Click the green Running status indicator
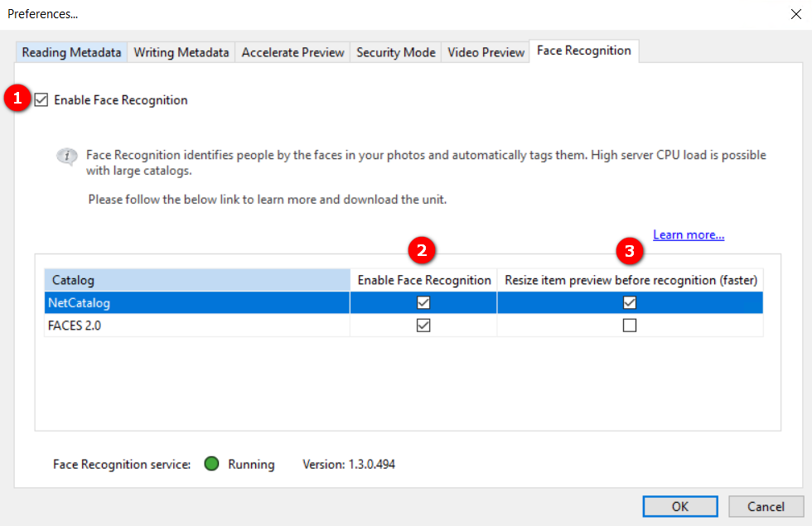The height and width of the screenshot is (526, 812). click(x=211, y=464)
